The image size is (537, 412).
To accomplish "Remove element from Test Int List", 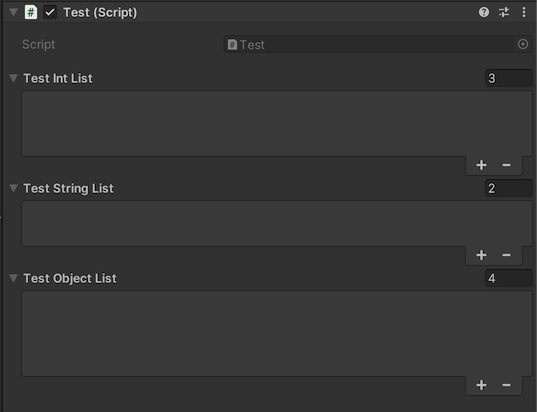I will click(x=507, y=165).
